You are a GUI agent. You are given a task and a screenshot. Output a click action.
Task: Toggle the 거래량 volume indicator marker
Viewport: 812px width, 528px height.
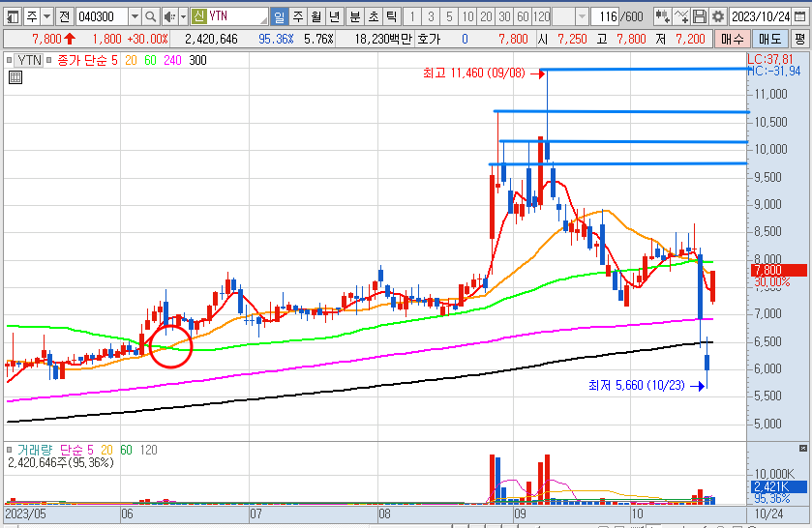click(x=10, y=450)
